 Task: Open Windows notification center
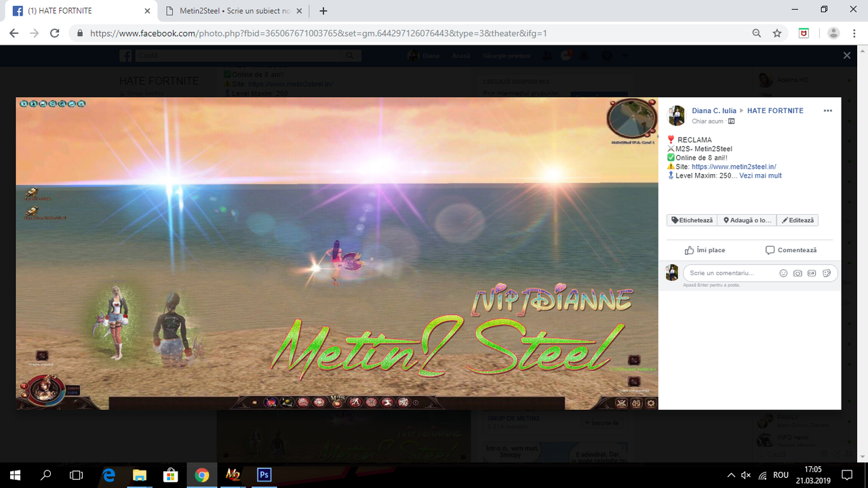coord(846,474)
